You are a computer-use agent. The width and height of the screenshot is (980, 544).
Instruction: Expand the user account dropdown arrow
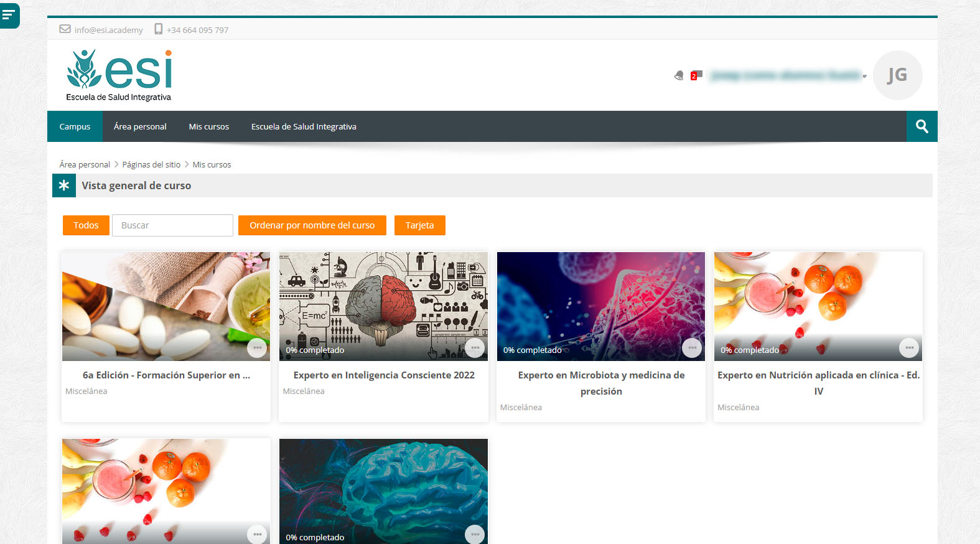point(864,76)
